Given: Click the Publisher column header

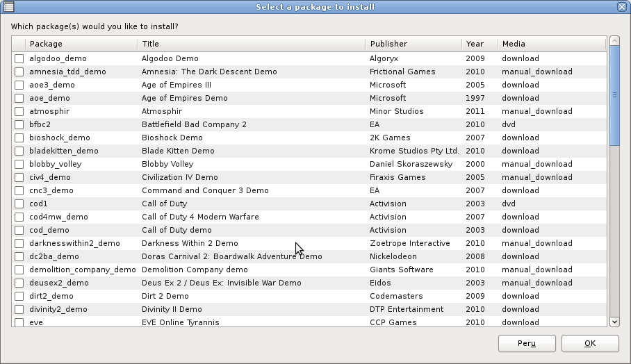Looking at the screenshot, I should pyautogui.click(x=413, y=44).
